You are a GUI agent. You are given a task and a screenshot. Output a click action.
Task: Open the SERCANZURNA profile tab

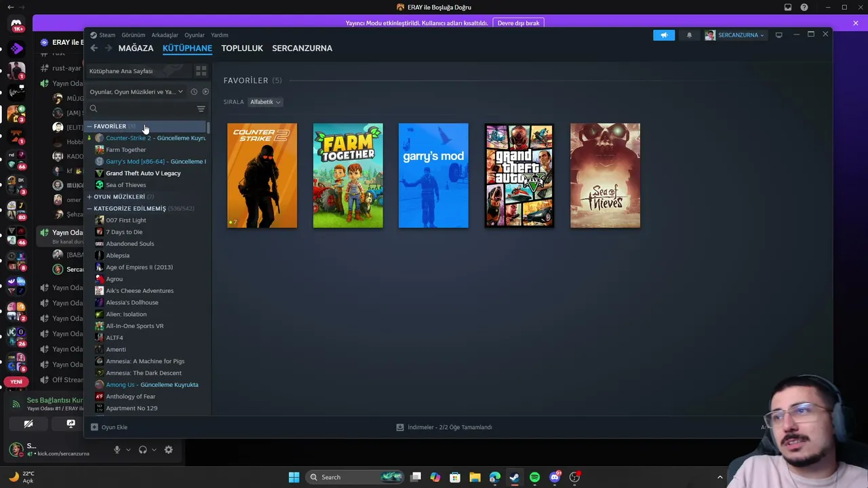pos(302,48)
